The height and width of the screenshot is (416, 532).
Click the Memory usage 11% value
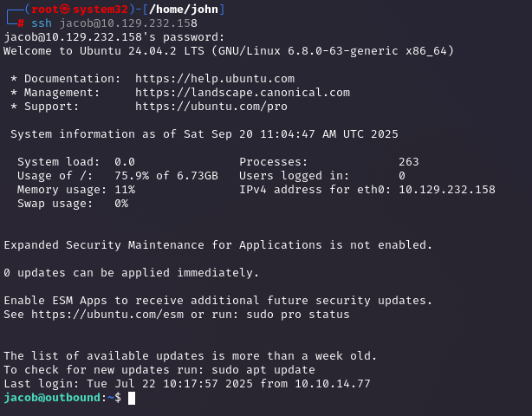click(125, 190)
